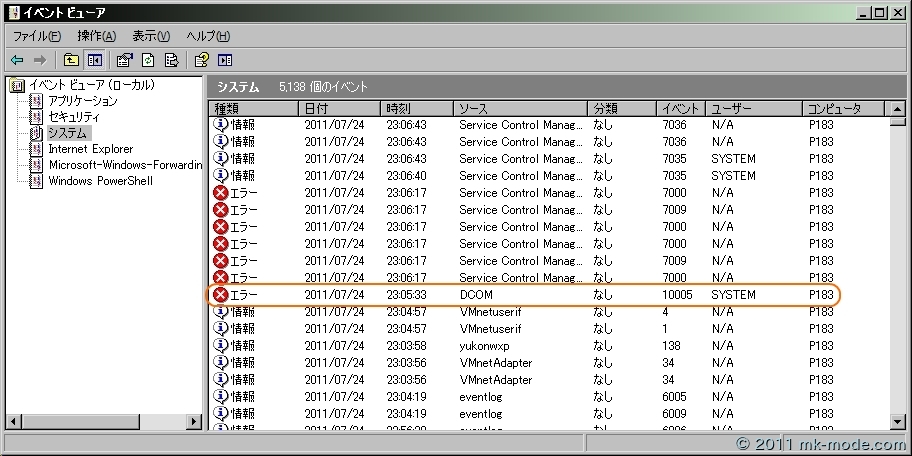Open the Help toolbar icon
This screenshot has height=456, width=912.
(202, 60)
